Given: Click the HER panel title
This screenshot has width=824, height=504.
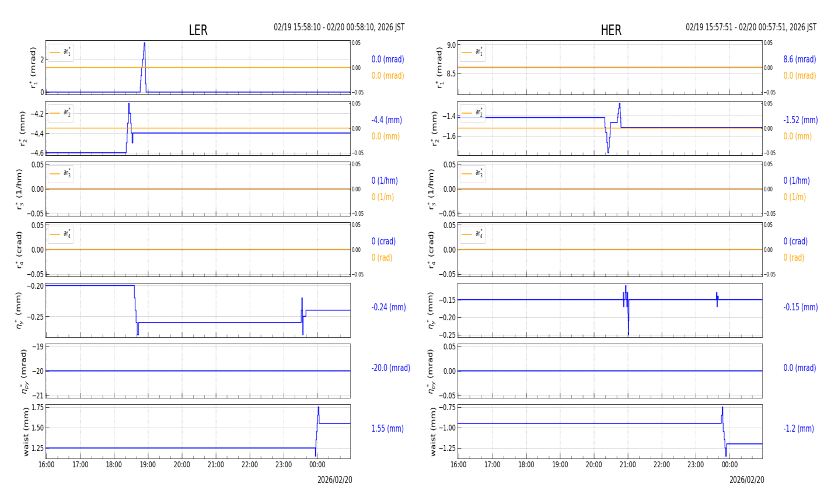Looking at the screenshot, I should click(x=611, y=30).
